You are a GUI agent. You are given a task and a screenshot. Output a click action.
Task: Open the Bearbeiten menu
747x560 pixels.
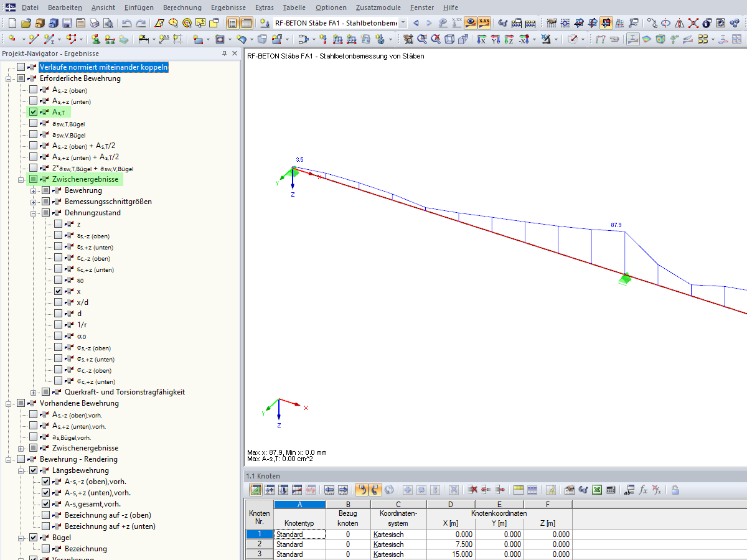coord(65,7)
